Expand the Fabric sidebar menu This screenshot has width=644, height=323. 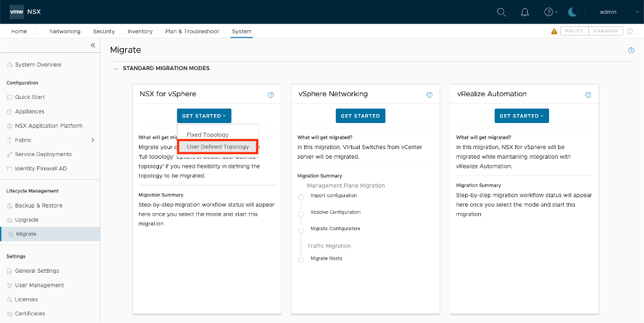click(92, 140)
